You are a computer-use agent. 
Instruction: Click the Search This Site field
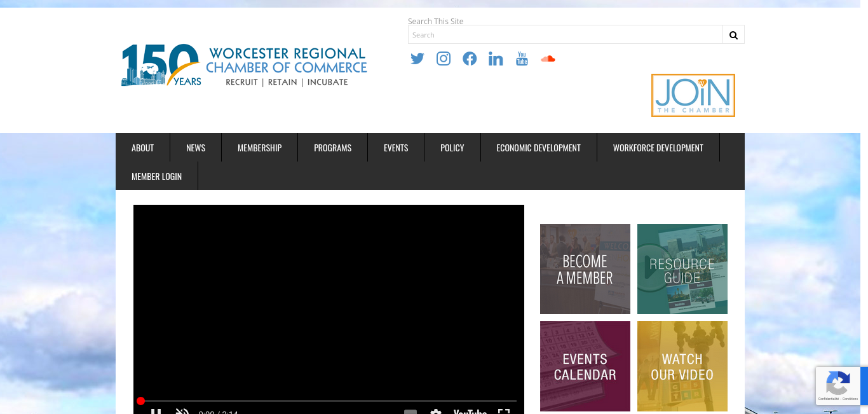coord(566,34)
